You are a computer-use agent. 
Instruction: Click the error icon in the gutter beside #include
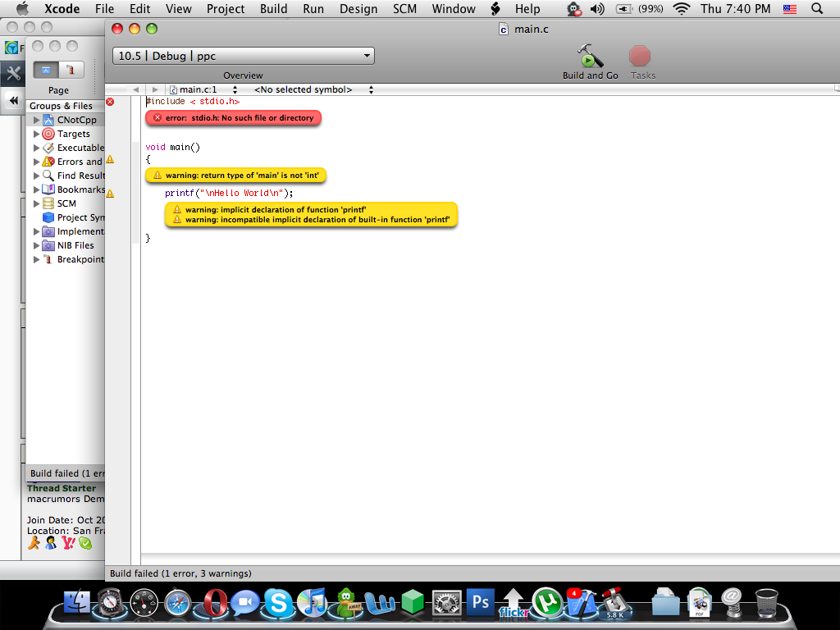coord(110,102)
